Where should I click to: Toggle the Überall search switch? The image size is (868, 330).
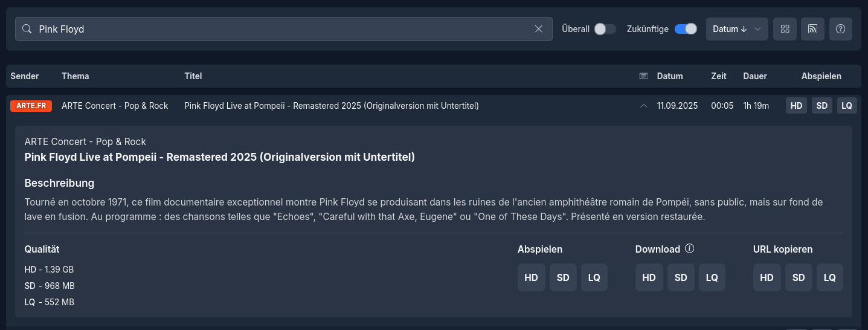[605, 29]
